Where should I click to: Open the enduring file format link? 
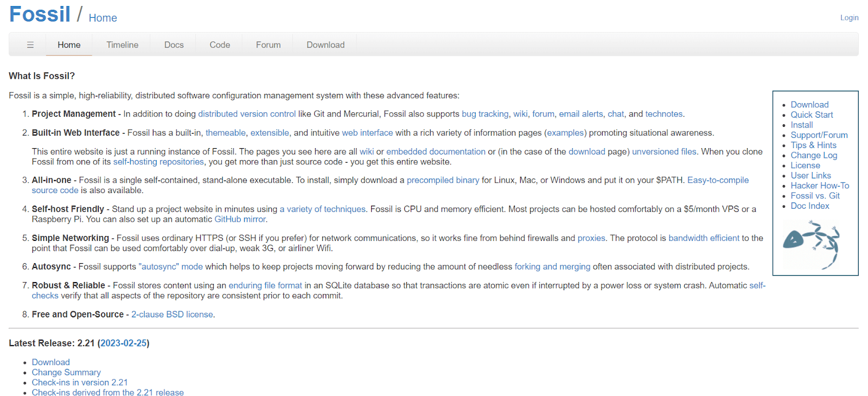pos(265,285)
